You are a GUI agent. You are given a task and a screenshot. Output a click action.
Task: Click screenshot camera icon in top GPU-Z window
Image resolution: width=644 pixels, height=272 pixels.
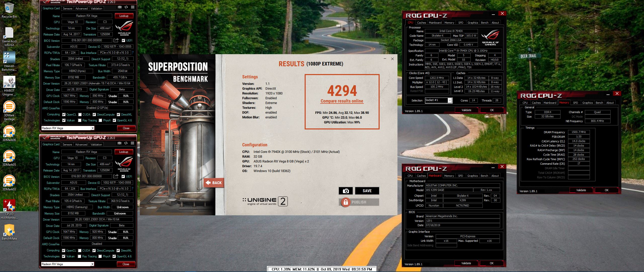click(120, 7)
